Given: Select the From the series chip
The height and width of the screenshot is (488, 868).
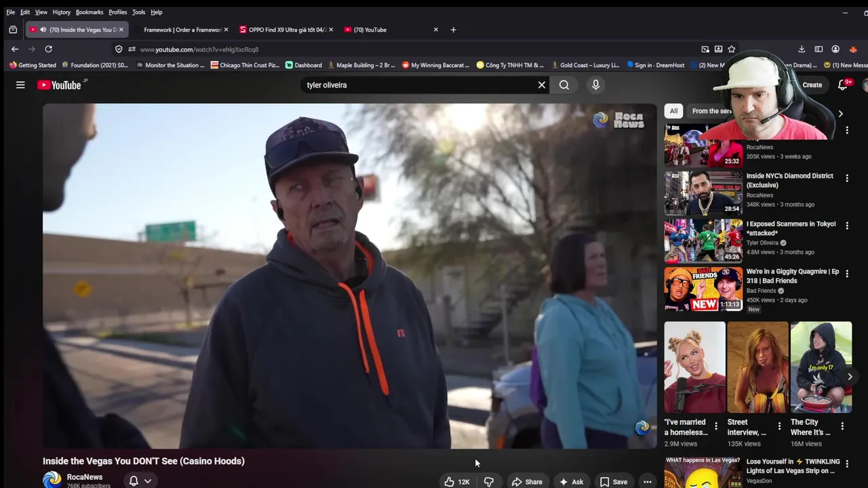Looking at the screenshot, I should coord(711,111).
